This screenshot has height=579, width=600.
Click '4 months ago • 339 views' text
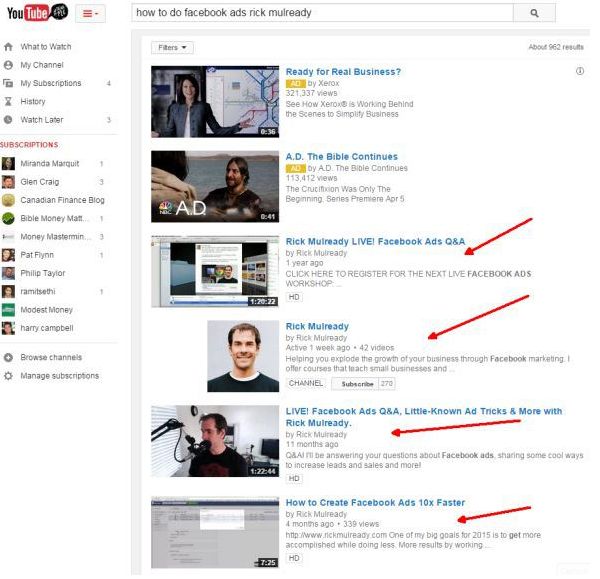[333, 524]
